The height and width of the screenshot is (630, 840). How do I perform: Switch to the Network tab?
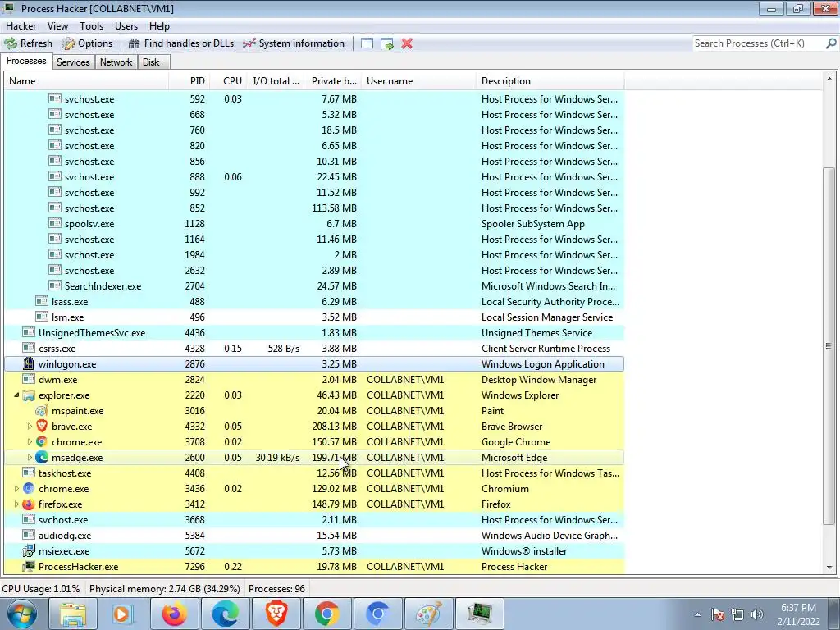click(x=116, y=62)
